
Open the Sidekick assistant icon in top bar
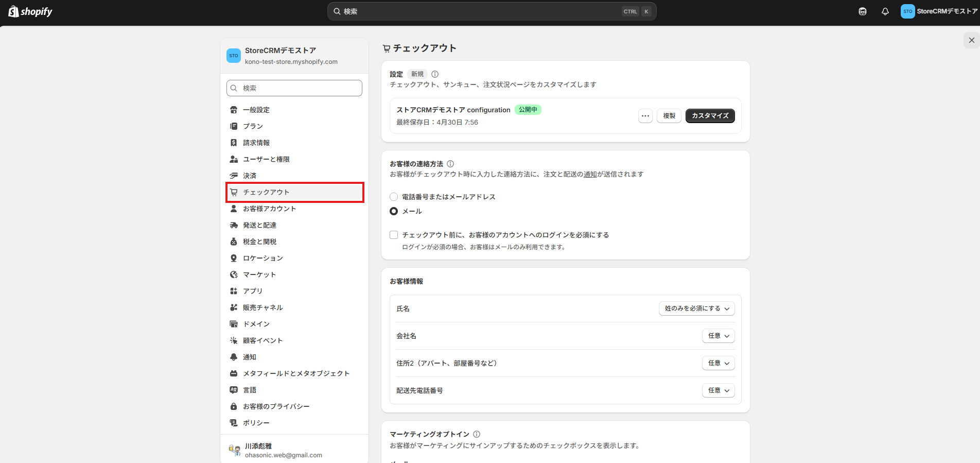tap(863, 11)
